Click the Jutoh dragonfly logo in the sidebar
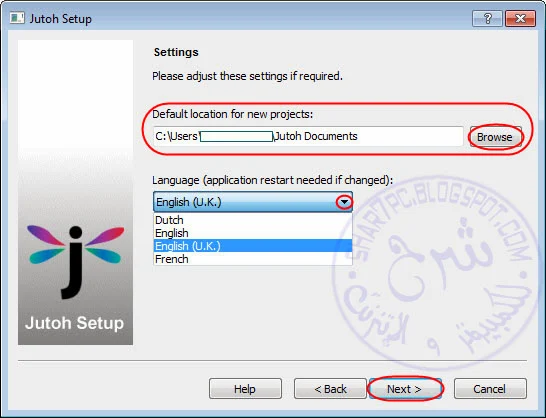The image size is (546, 418). click(76, 262)
